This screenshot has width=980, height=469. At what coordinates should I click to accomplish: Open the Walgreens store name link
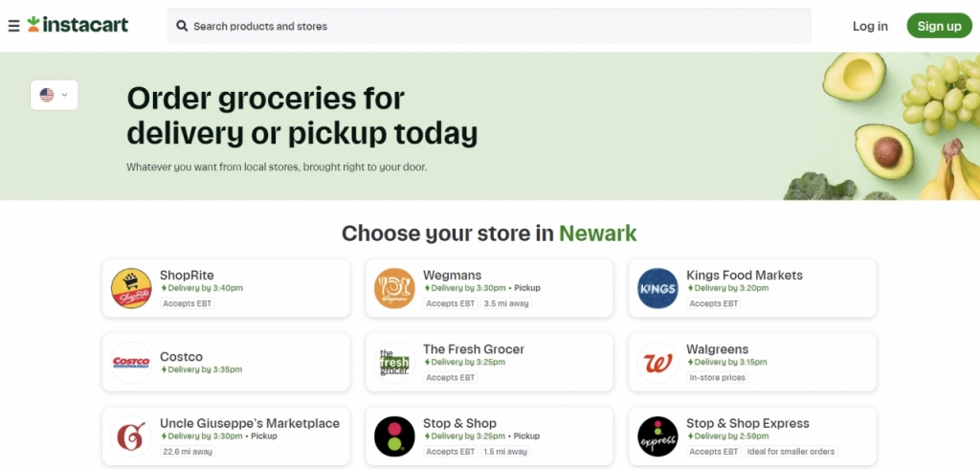pos(717,349)
